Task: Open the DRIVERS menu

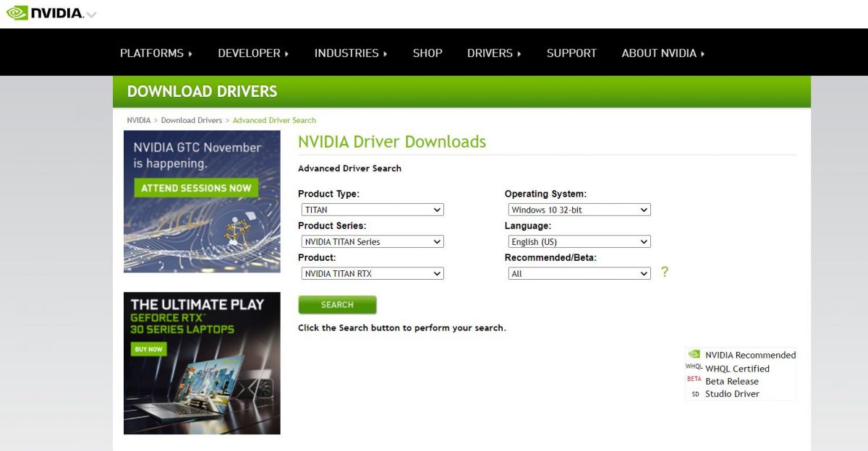Action: [494, 53]
